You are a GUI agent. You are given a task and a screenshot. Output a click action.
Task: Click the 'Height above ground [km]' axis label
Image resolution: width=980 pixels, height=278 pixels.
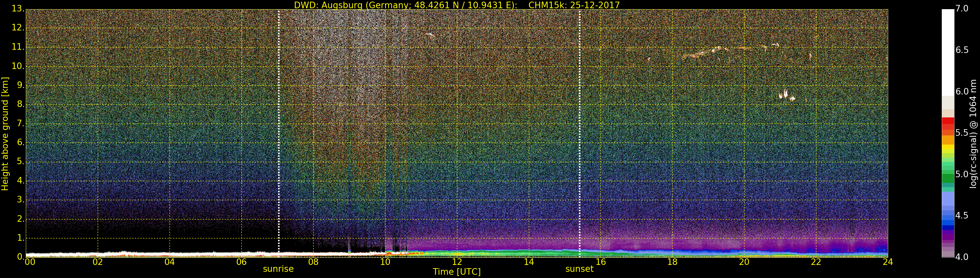click(5, 134)
